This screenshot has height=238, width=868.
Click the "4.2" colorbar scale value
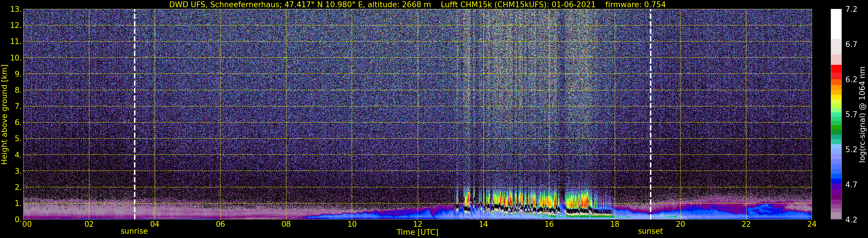click(852, 220)
